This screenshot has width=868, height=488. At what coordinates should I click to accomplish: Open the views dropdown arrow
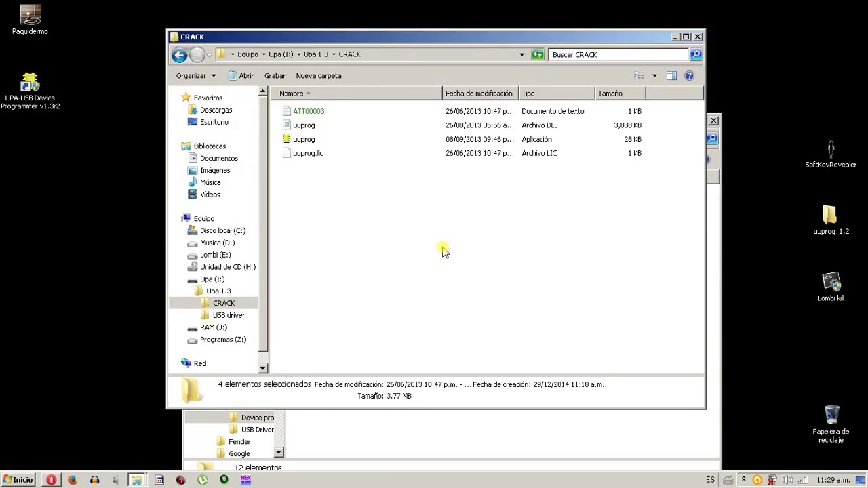tap(654, 76)
